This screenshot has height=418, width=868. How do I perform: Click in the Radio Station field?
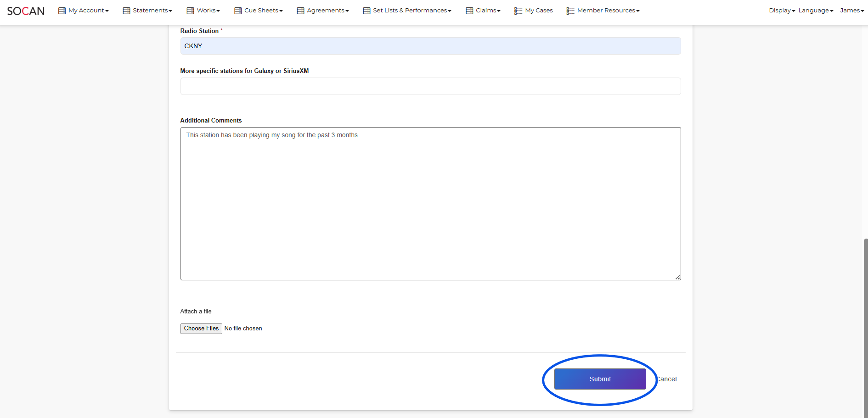click(430, 46)
